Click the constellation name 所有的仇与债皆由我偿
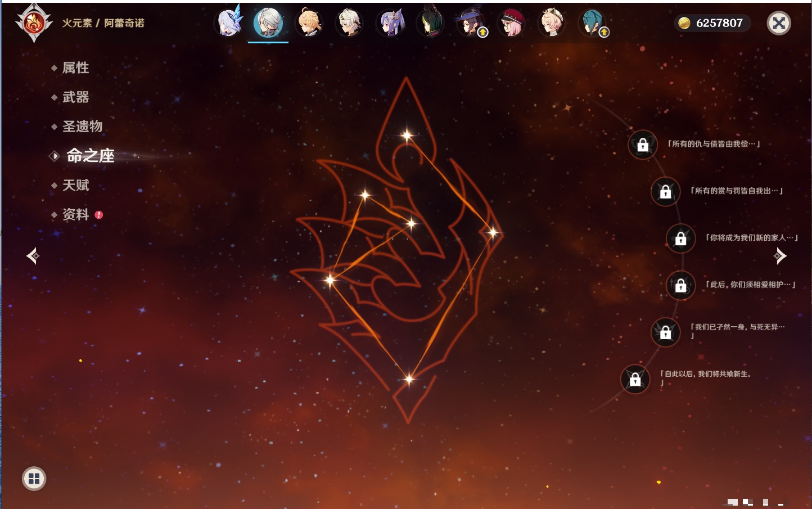This screenshot has width=812, height=509. pyautogui.click(x=714, y=144)
